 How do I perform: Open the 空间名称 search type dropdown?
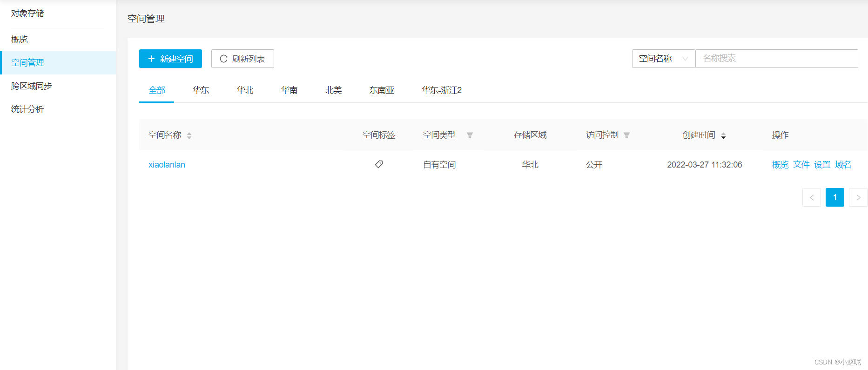pyautogui.click(x=664, y=59)
